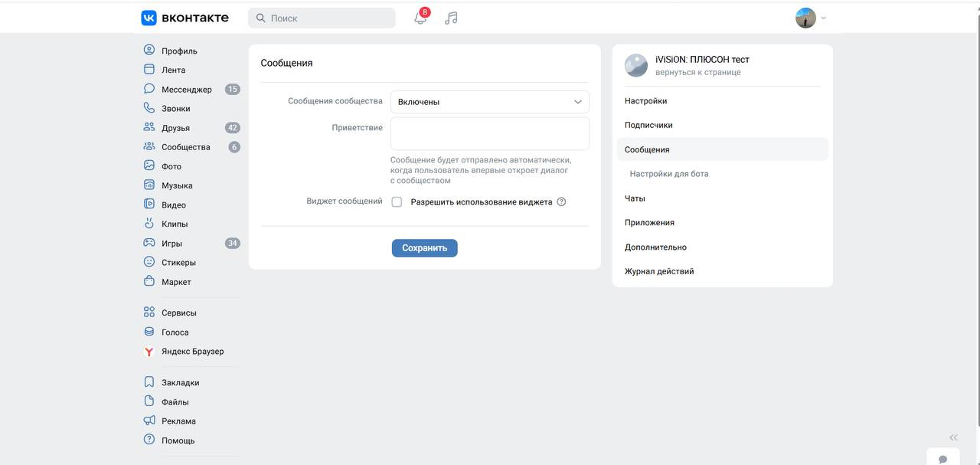
Task: Expand account menu arrow beside avatar
Action: 824,18
